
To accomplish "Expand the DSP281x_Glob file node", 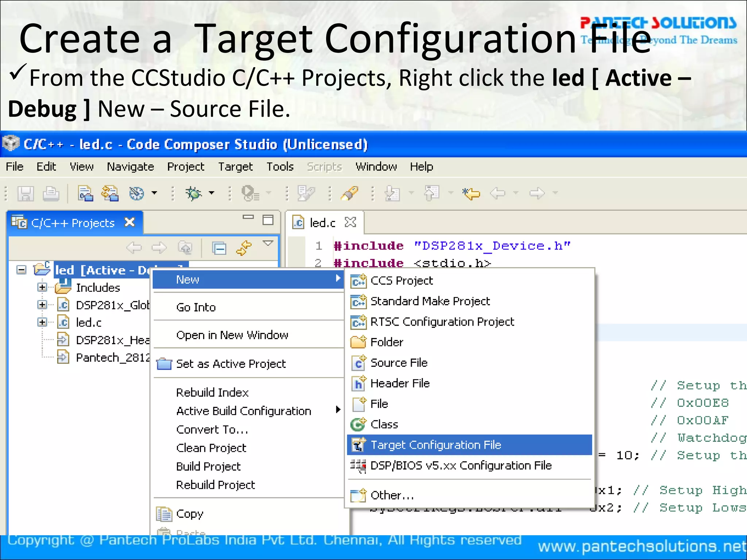I will tap(42, 305).
